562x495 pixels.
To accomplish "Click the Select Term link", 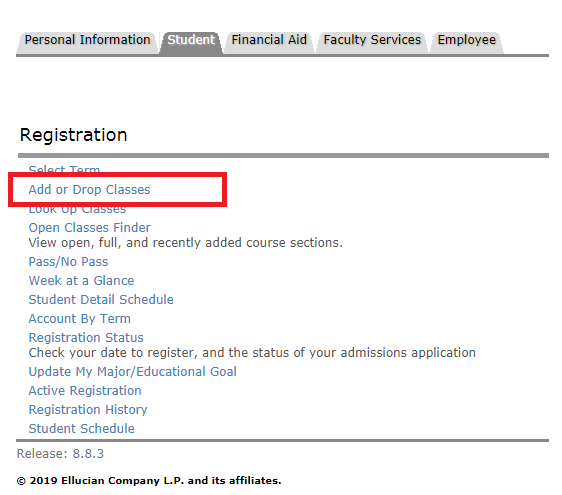I will coord(64,169).
